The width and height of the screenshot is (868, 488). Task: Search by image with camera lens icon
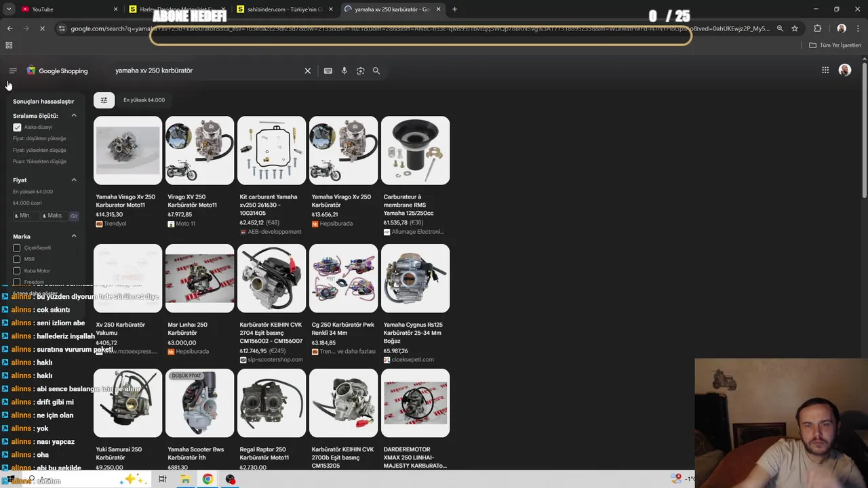(361, 70)
